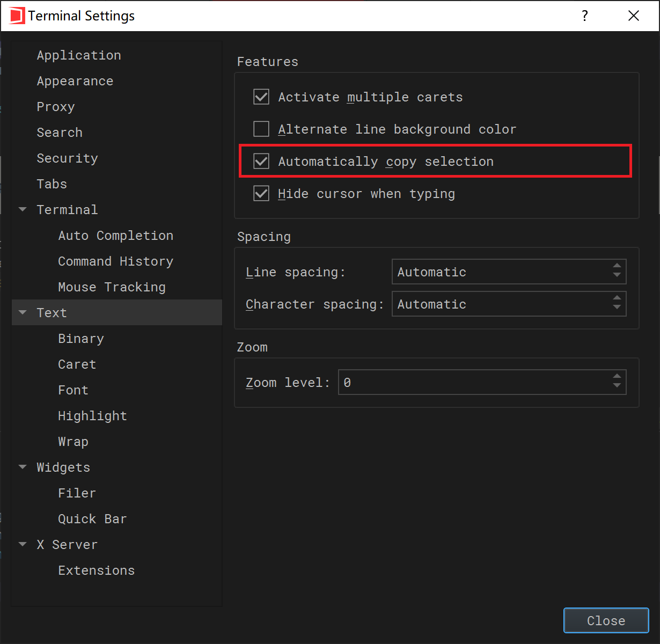This screenshot has width=660, height=644.
Task: Open the Application settings page
Action: pos(79,55)
